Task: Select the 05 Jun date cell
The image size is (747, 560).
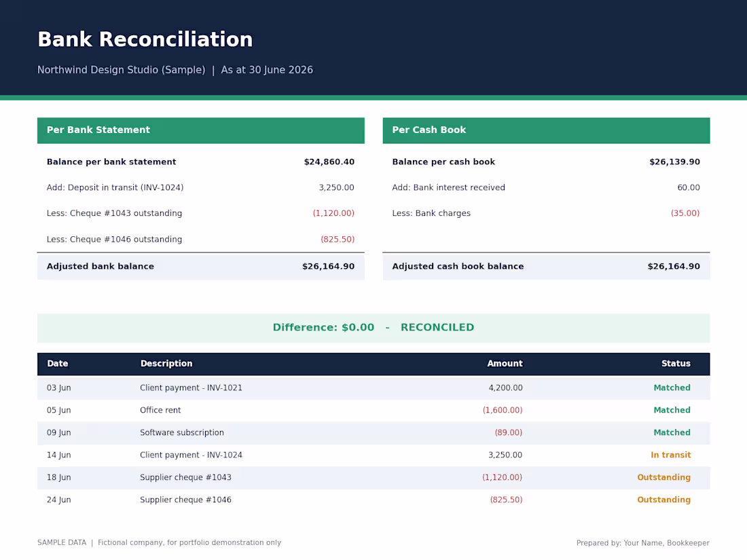Action: 58,411
